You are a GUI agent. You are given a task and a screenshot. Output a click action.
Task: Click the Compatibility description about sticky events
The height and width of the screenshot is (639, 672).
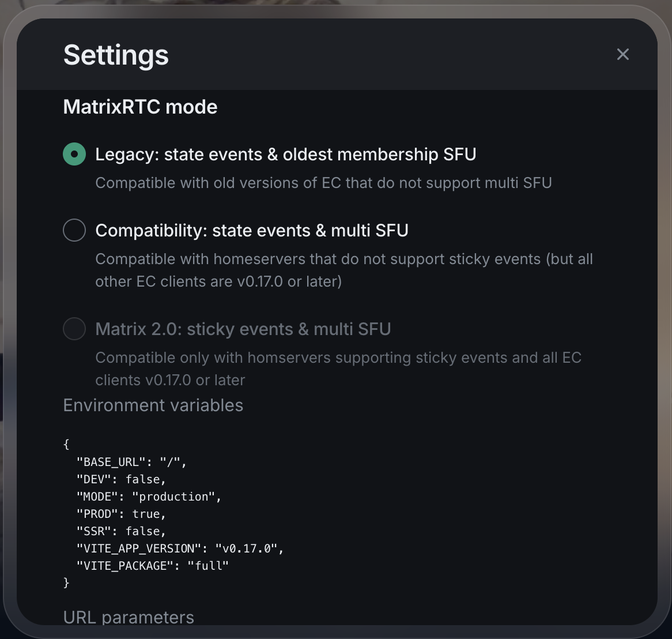tap(343, 270)
